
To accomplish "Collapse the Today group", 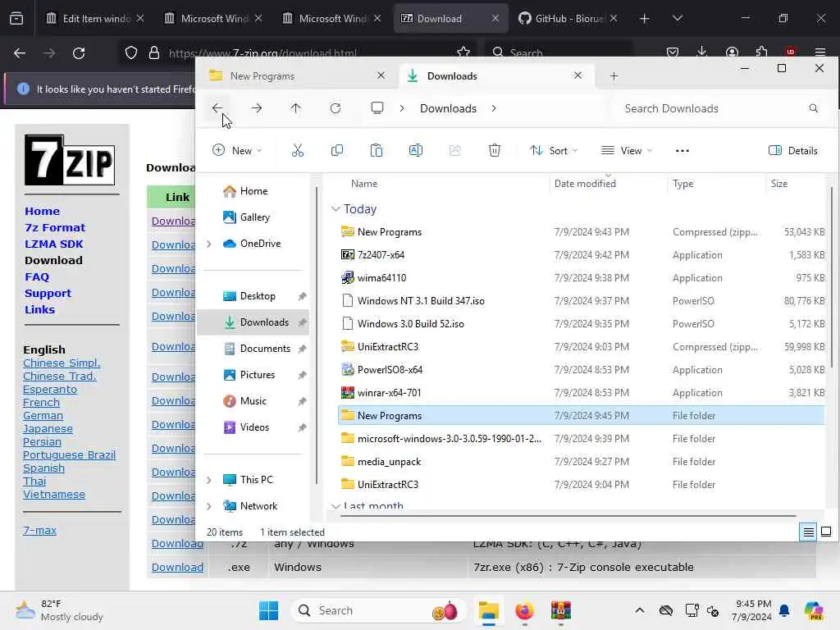I will [336, 209].
